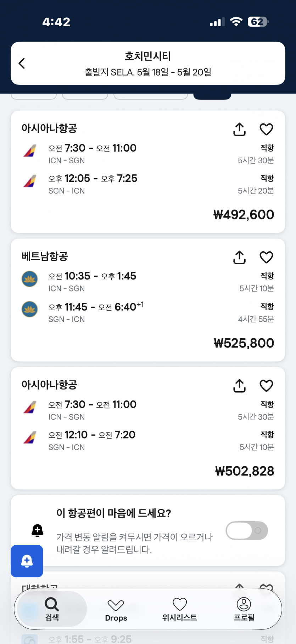Viewport: 296px width, 644px height.
Task: Enable the price change alert switch
Action: tap(247, 531)
